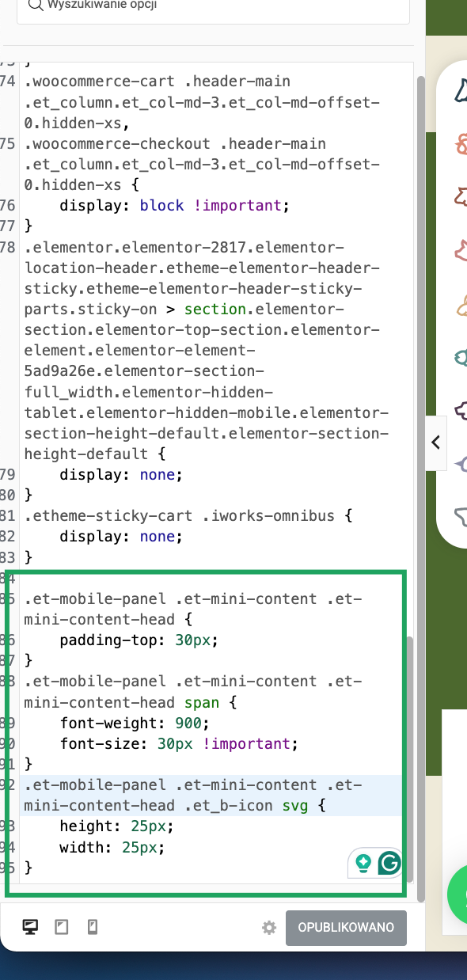This screenshot has width=467, height=980.
Task: Click the green round button at right edge
Action: point(458,894)
